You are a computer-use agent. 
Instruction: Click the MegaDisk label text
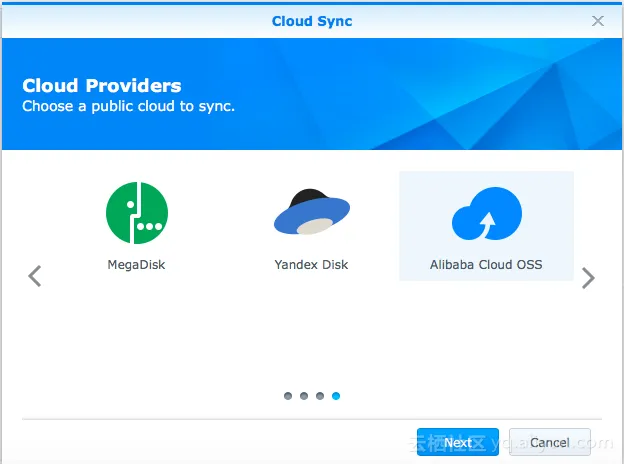click(x=136, y=265)
